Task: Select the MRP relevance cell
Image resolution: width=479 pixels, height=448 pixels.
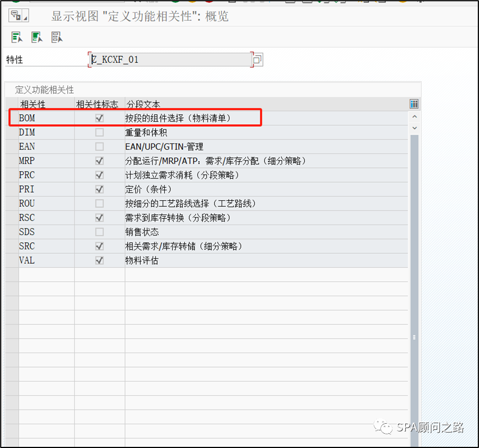Action: [46, 161]
